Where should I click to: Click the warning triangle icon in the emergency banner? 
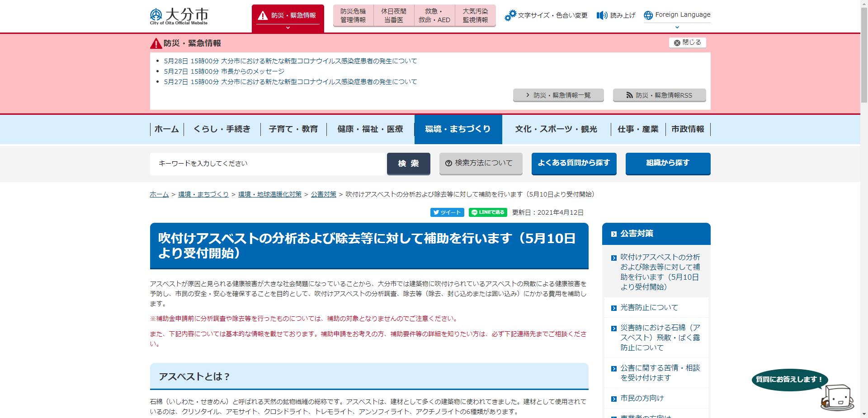click(155, 43)
